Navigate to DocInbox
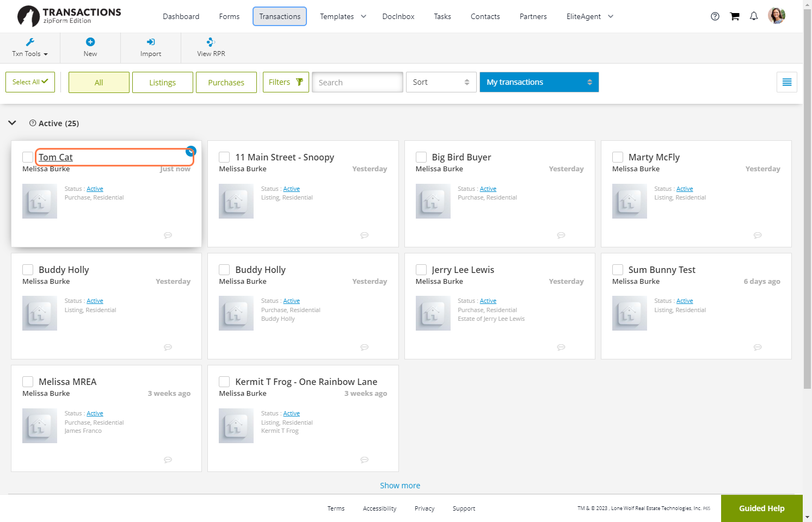 pyautogui.click(x=398, y=16)
